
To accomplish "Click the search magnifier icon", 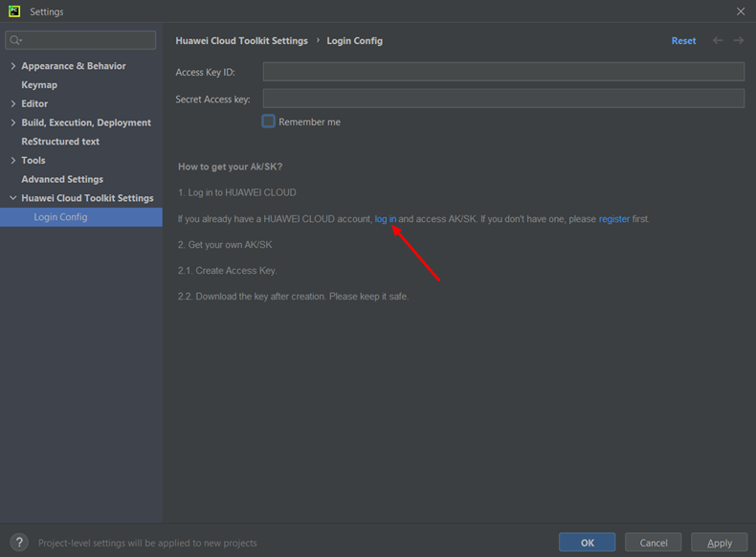I will pos(15,40).
